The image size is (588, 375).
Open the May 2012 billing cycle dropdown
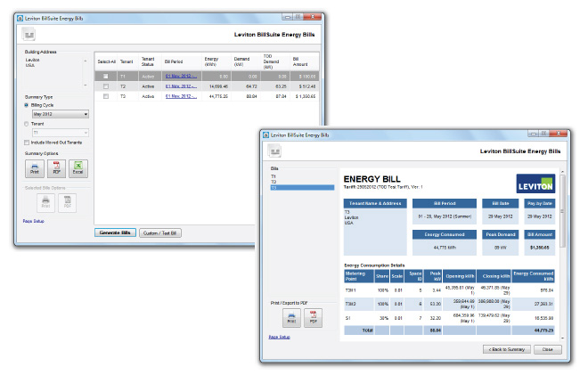[x=61, y=114]
